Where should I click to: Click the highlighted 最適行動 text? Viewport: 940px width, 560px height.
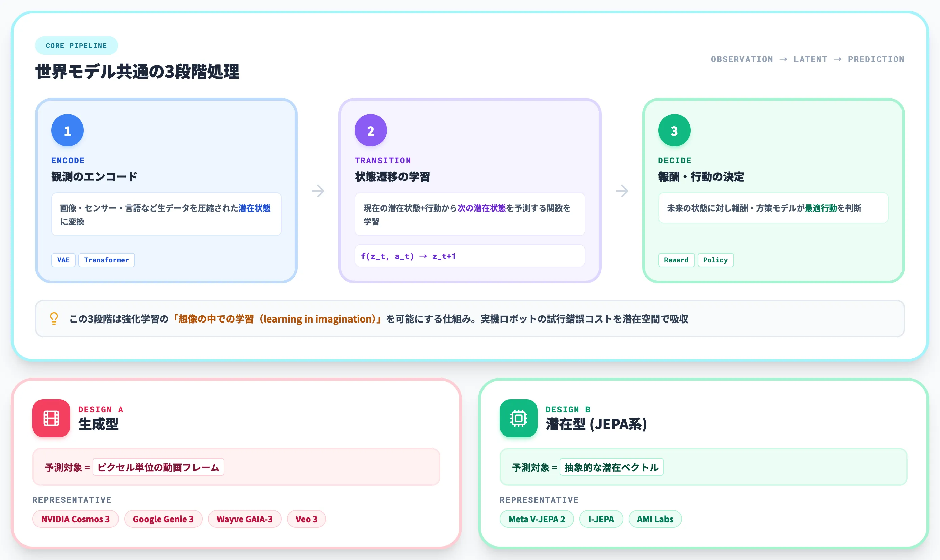821,208
